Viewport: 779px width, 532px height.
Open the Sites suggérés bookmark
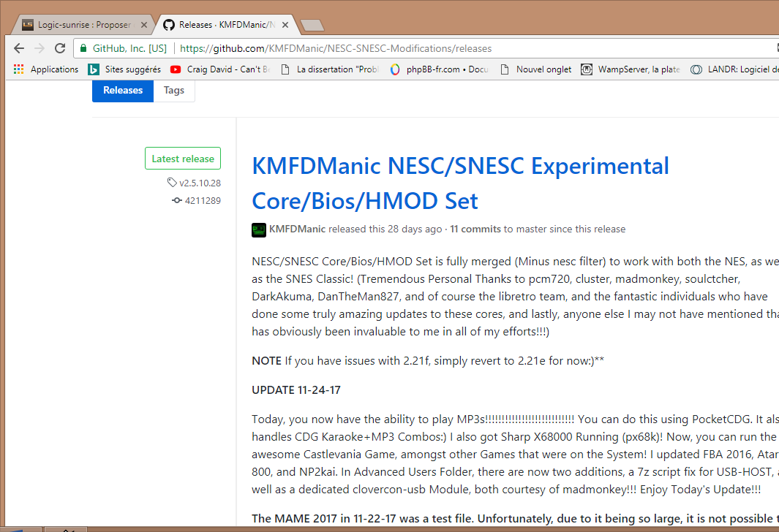click(124, 69)
